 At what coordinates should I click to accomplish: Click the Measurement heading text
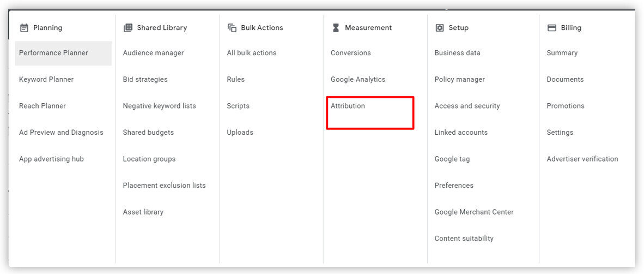coord(368,28)
